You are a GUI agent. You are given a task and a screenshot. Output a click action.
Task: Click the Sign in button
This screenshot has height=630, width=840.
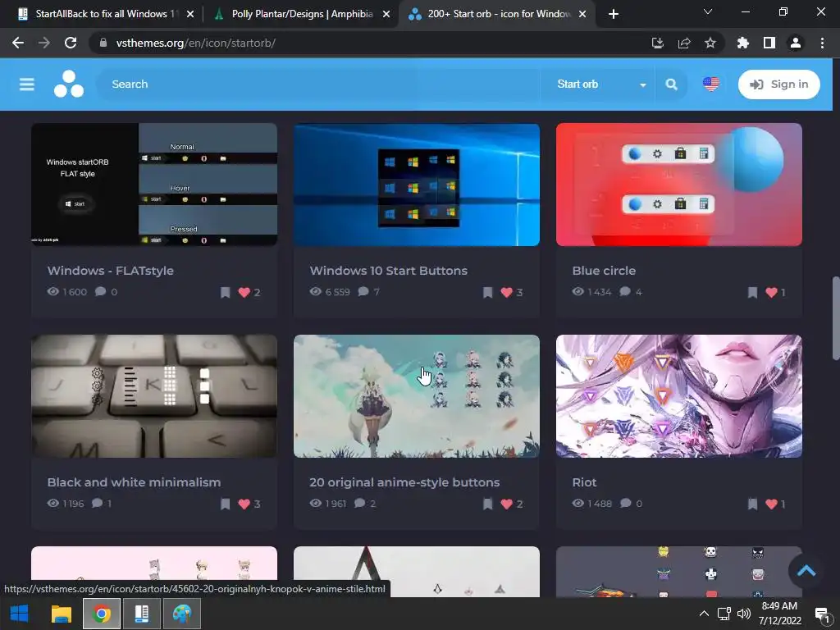tap(779, 84)
